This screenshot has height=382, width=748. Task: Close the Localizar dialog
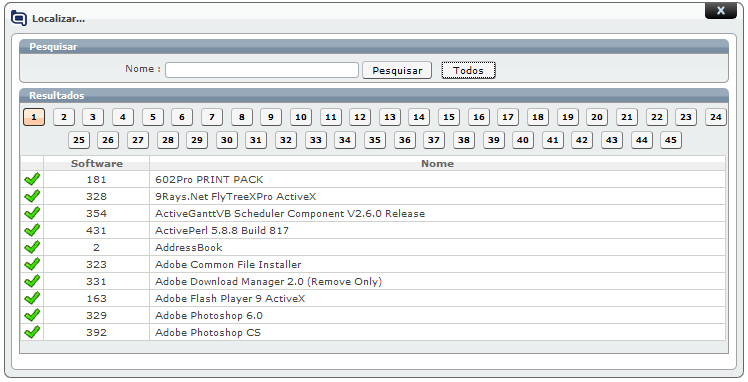pyautogui.click(x=720, y=10)
